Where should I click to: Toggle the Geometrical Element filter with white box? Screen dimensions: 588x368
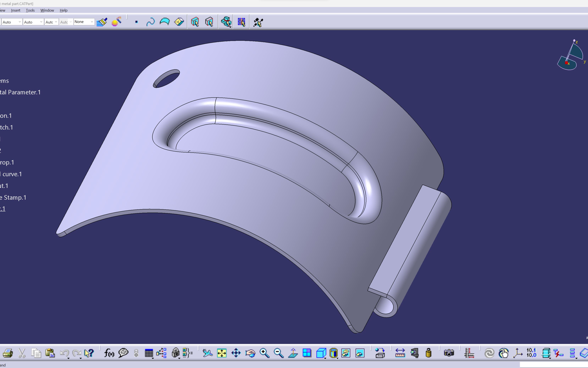(209, 22)
